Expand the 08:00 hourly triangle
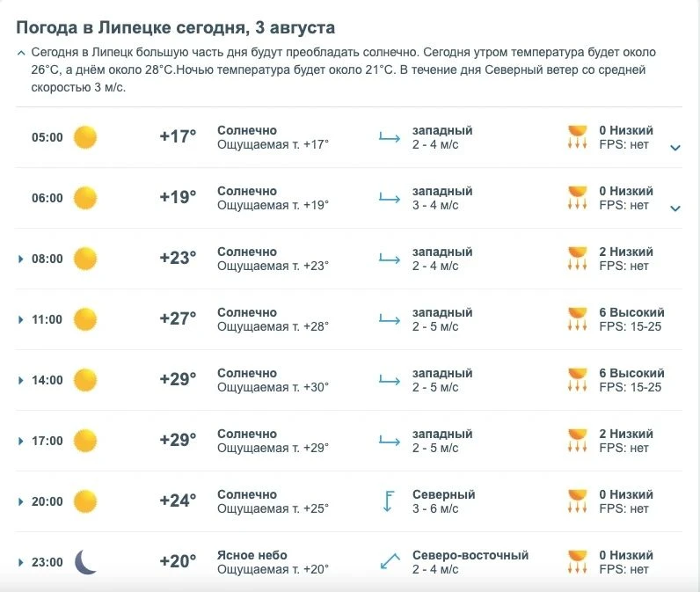The height and width of the screenshot is (592, 700). (x=20, y=259)
